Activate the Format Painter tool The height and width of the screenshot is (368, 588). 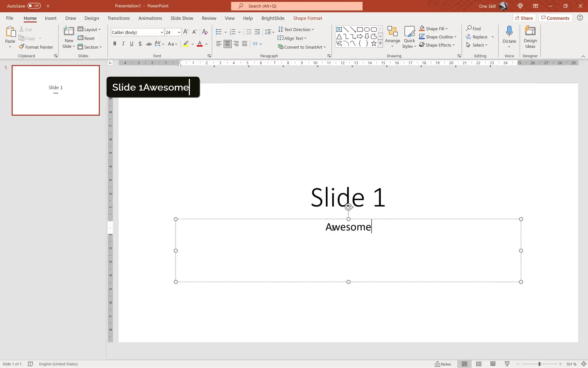[x=36, y=47]
